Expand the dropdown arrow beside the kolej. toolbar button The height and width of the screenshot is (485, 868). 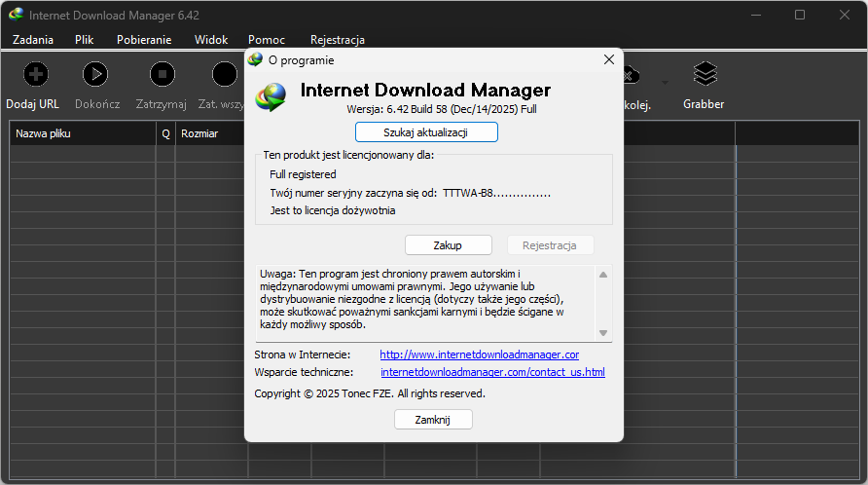pos(665,83)
